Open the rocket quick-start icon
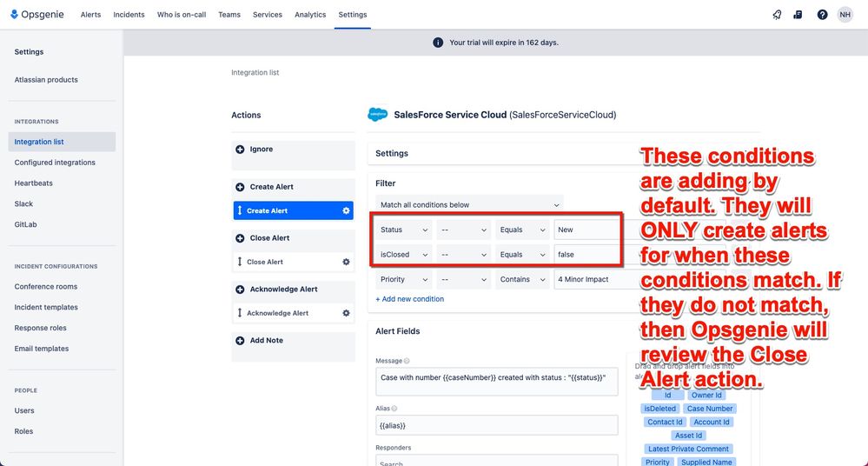Screen dimensions: 868x466 tap(777, 15)
